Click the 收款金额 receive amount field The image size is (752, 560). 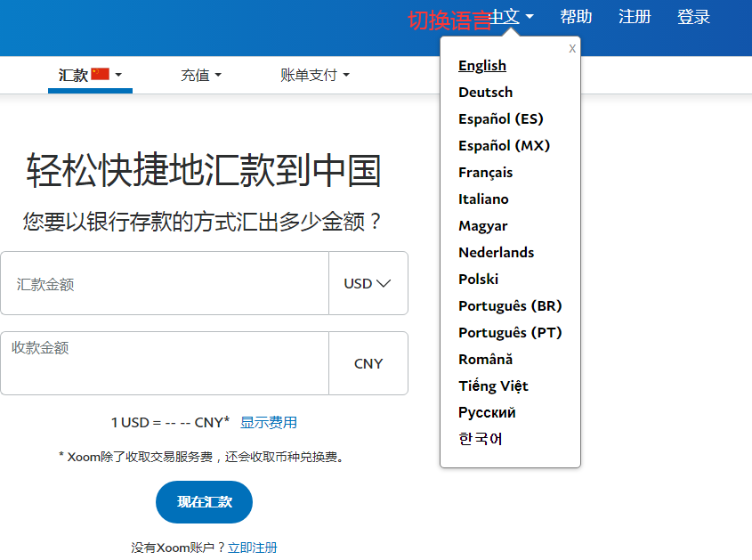pyautogui.click(x=165, y=363)
